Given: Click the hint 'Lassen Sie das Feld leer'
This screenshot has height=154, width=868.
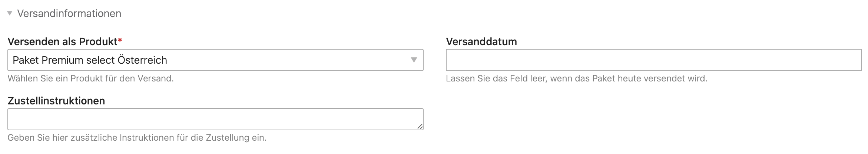Looking at the screenshot, I should coord(576,78).
